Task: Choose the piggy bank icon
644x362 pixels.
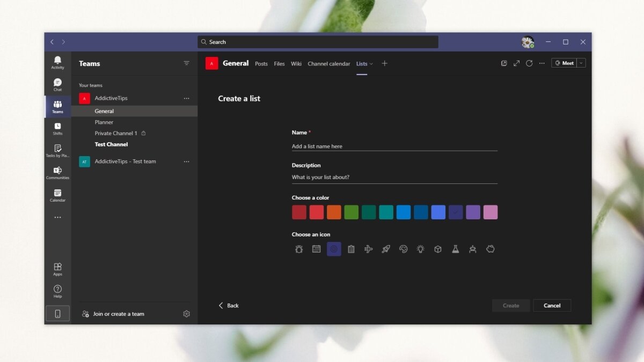Action: click(x=491, y=249)
